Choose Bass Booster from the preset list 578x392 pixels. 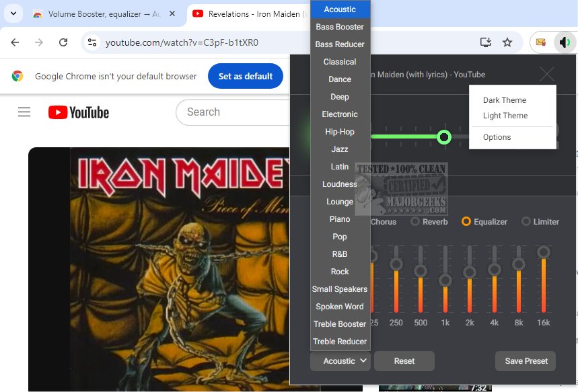340,27
